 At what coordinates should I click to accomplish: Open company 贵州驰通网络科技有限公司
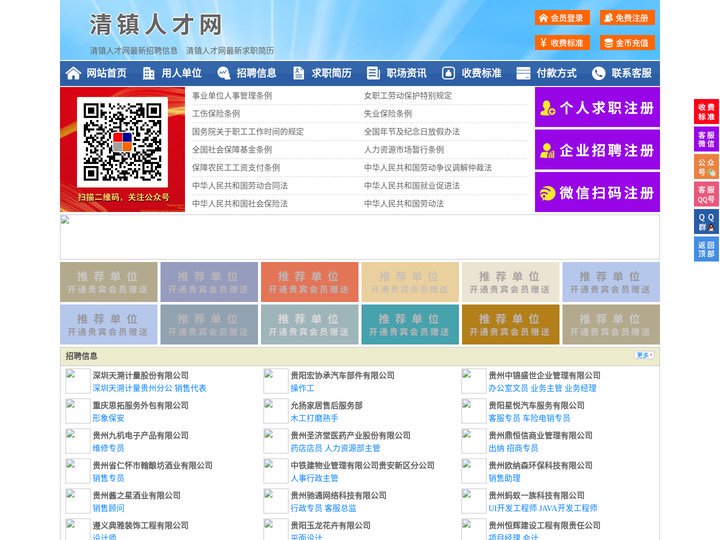tap(338, 495)
